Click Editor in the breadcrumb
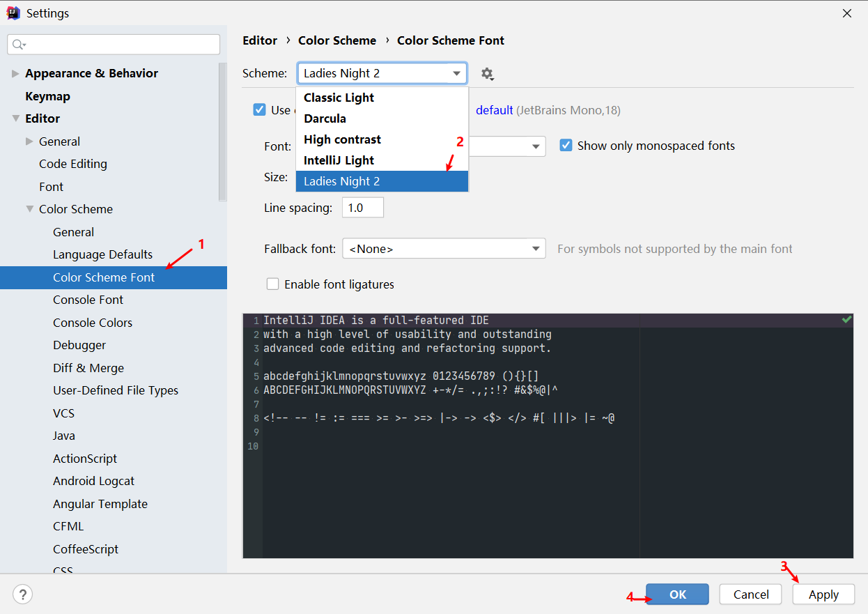 260,40
